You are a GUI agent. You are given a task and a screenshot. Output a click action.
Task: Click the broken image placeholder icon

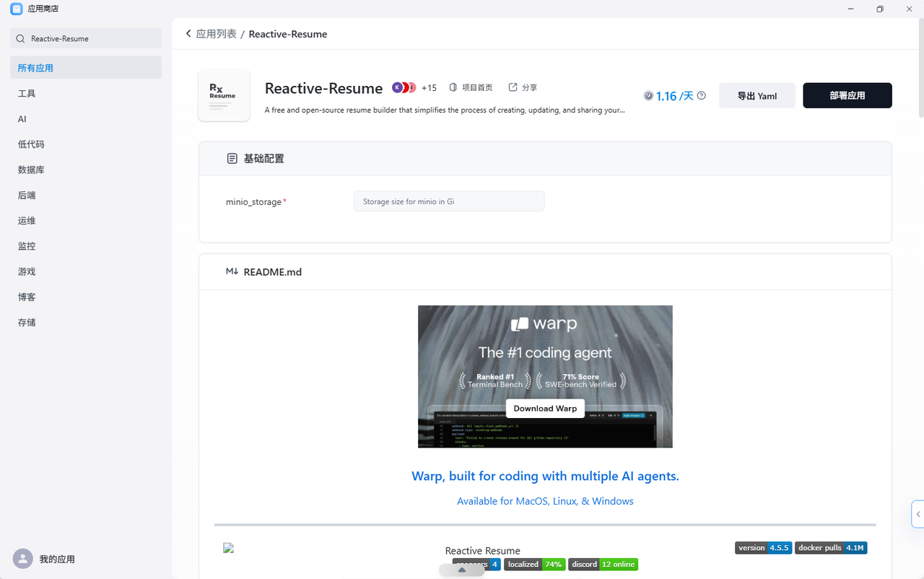(x=229, y=548)
